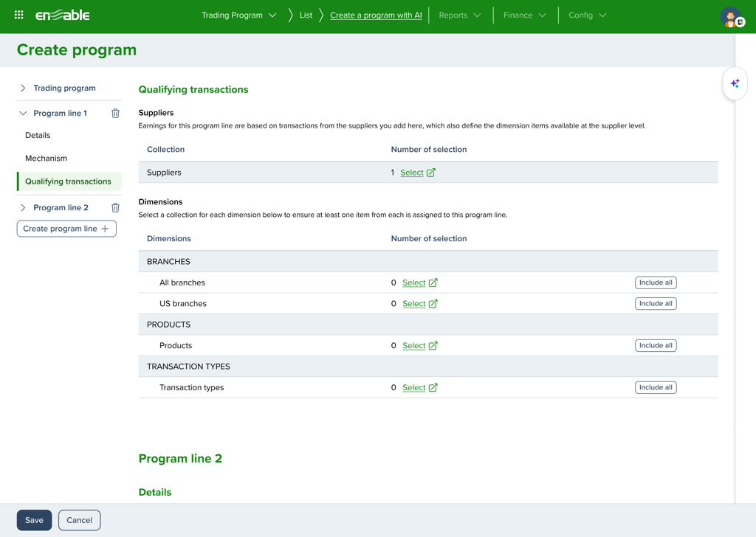Click external link icon for US branches

433,304
